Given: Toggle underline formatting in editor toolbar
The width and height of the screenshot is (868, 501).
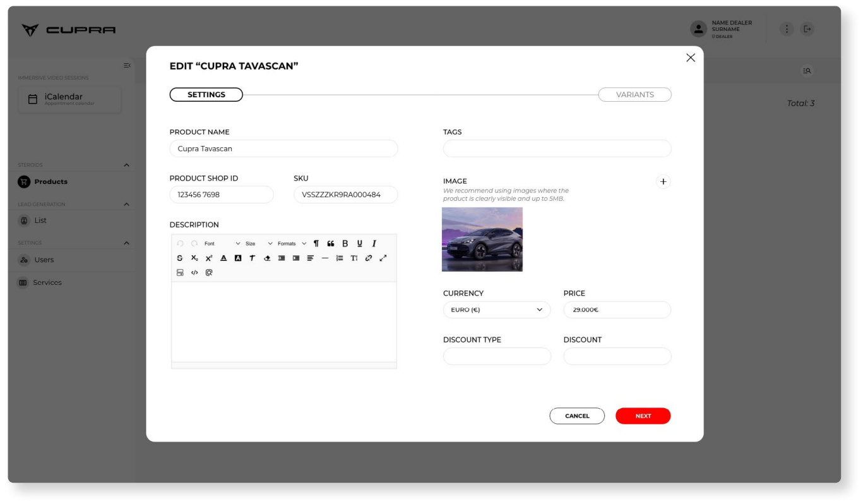Looking at the screenshot, I should (360, 244).
